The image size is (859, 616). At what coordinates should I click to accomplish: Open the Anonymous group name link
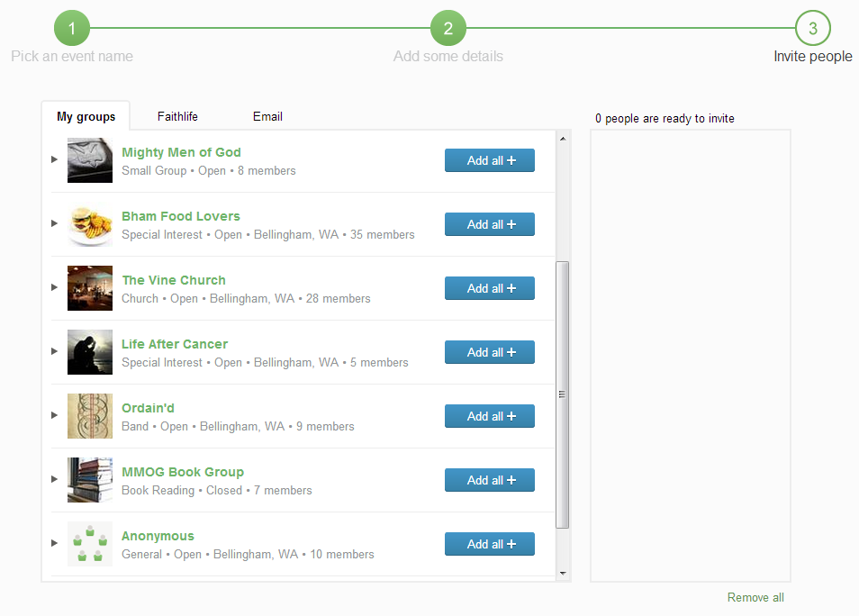click(158, 536)
